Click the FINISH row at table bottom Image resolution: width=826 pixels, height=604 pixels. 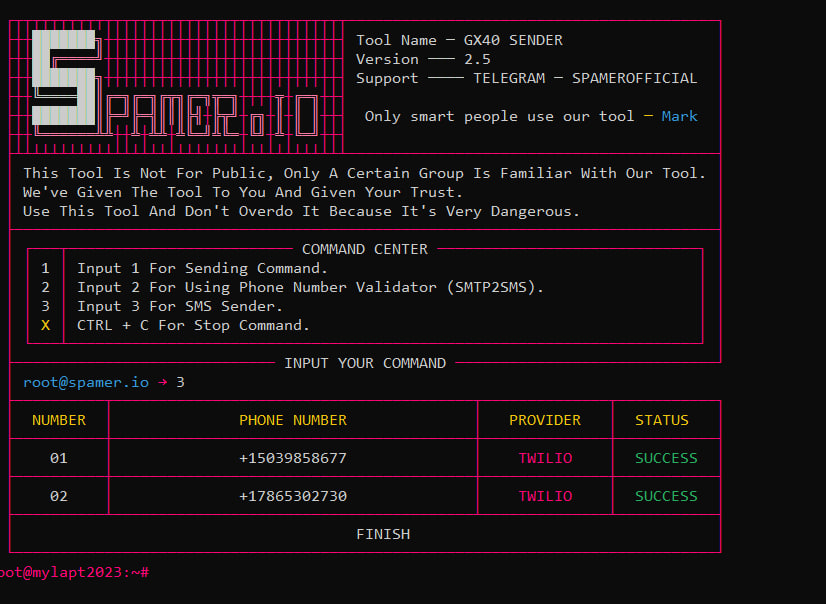(383, 534)
